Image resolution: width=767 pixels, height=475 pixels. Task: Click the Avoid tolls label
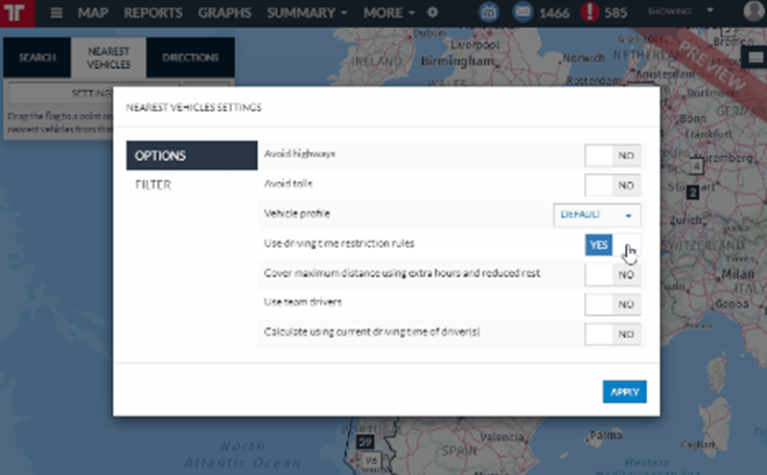coord(288,183)
